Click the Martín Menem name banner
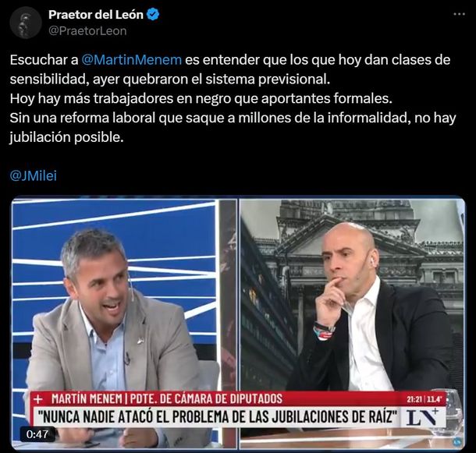 point(167,398)
